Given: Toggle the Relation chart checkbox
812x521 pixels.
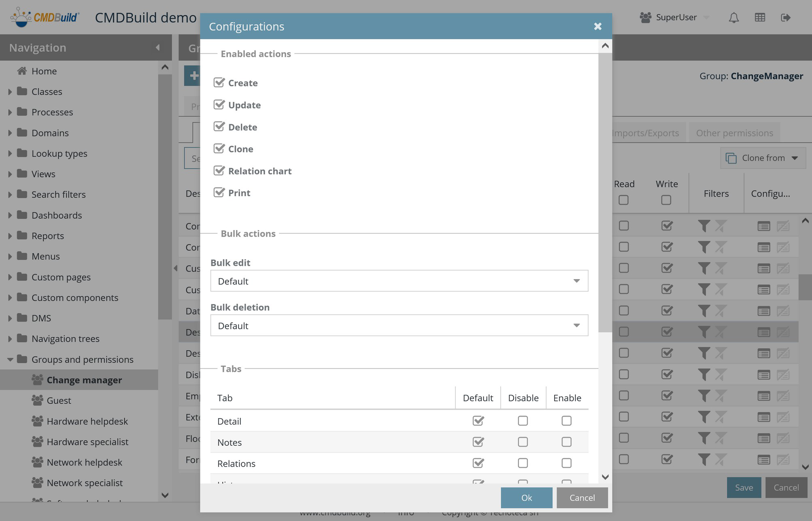Looking at the screenshot, I should coord(219,171).
